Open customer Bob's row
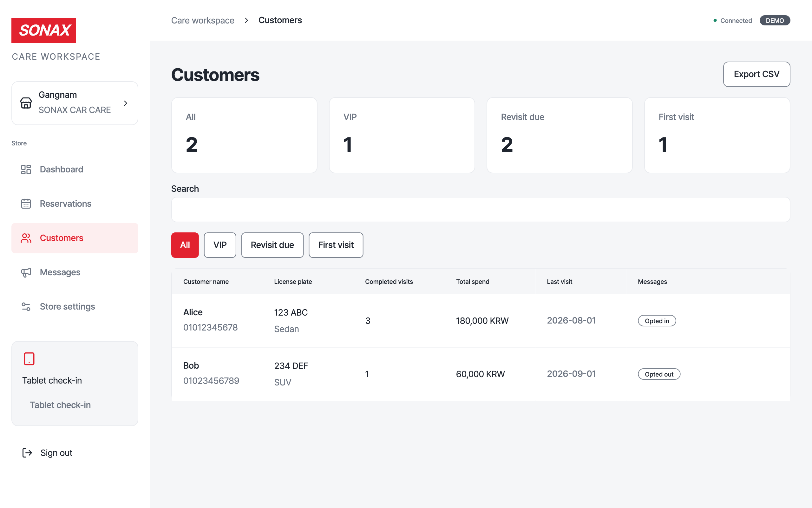 481,374
